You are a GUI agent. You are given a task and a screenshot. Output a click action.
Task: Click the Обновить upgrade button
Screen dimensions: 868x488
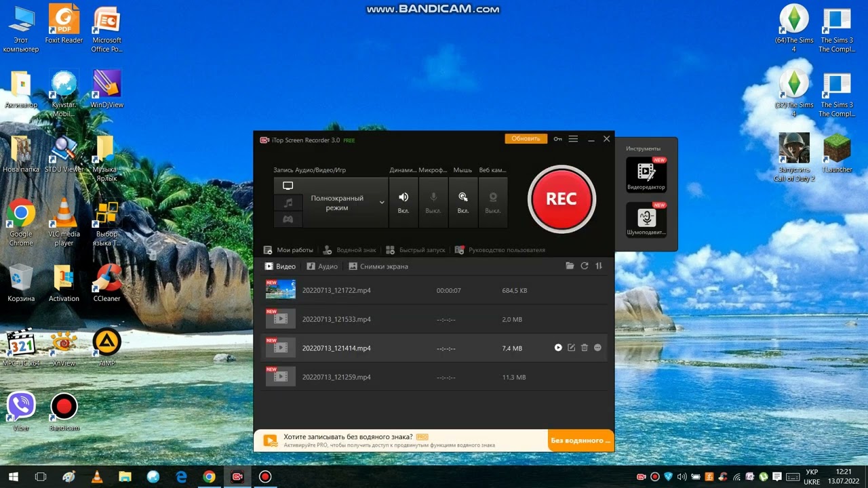coord(526,138)
